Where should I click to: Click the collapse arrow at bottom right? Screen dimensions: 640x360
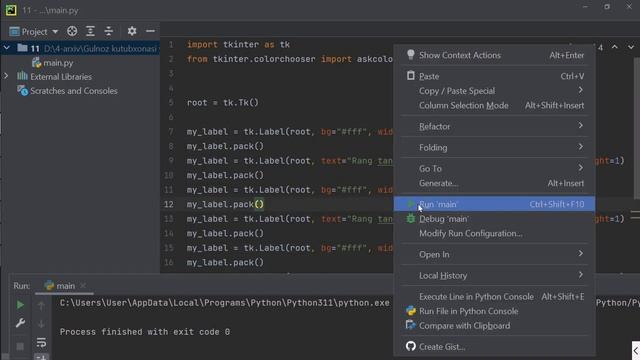[x=636, y=351]
